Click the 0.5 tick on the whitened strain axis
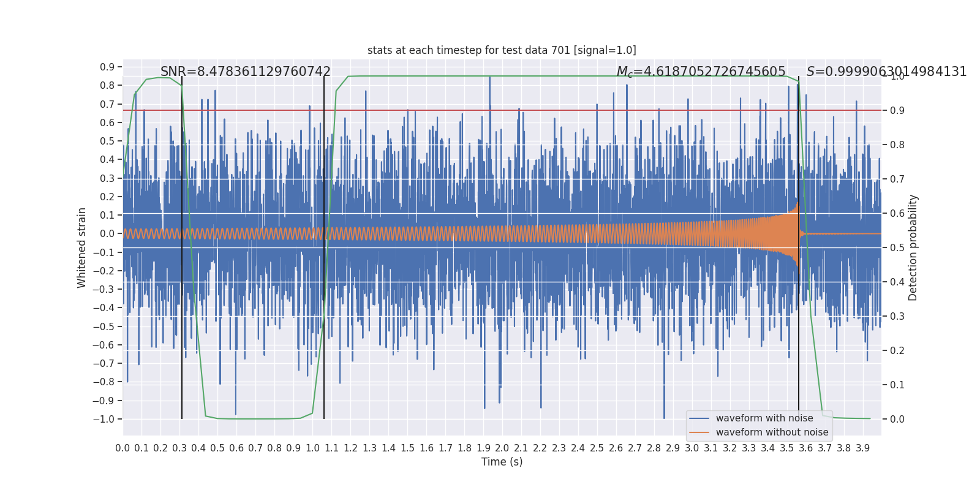This screenshot has height=490, width=980. click(107, 141)
